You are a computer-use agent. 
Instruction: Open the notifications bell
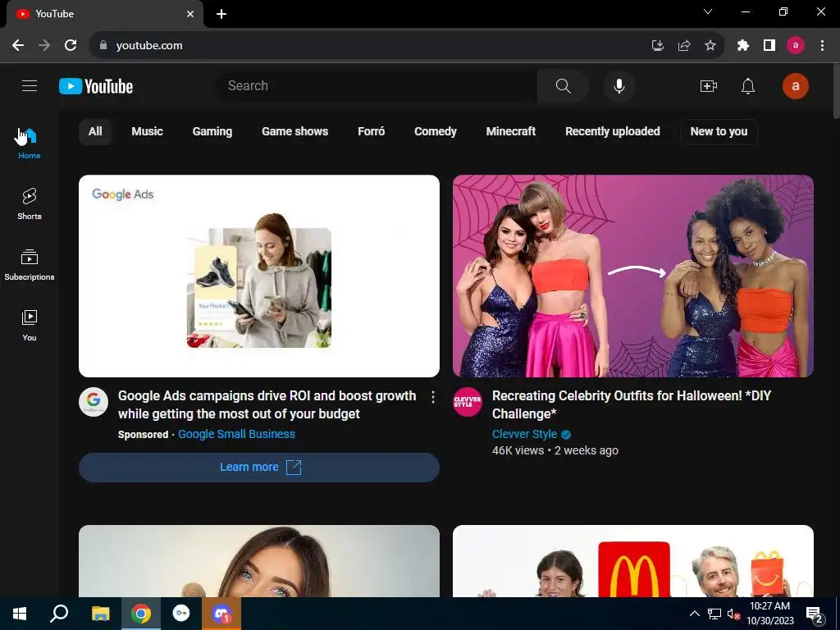(748, 86)
